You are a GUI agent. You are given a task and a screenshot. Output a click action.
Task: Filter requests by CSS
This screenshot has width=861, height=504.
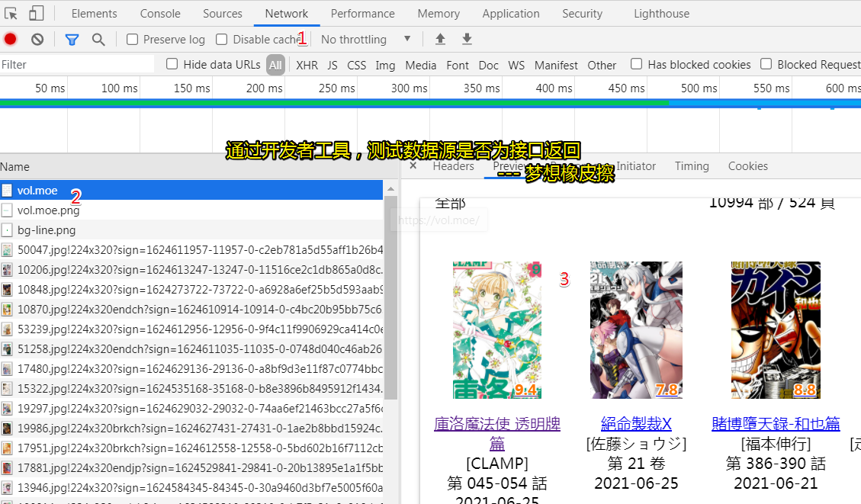356,66
